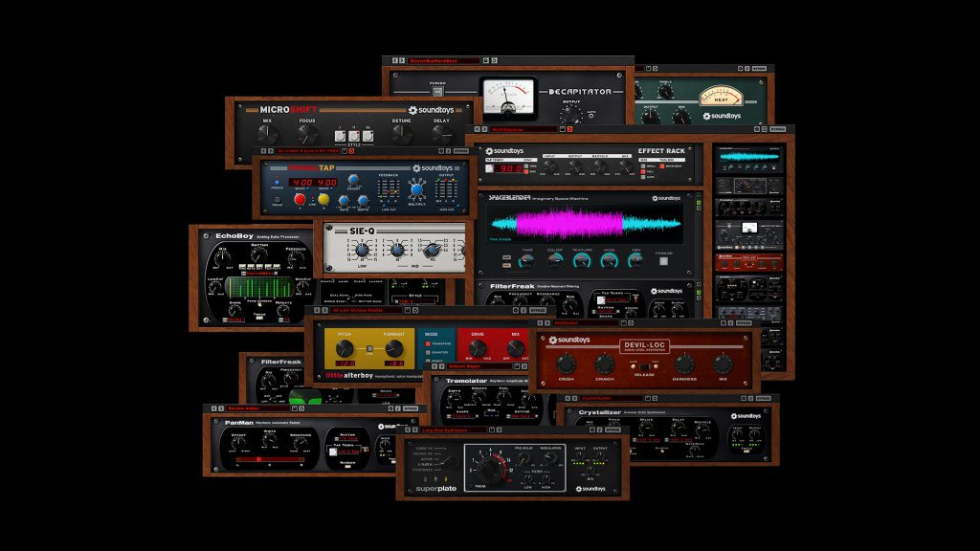Image resolution: width=980 pixels, height=551 pixels.
Task: Click the save preset floppy icon on SuperPlate
Action: click(491, 430)
